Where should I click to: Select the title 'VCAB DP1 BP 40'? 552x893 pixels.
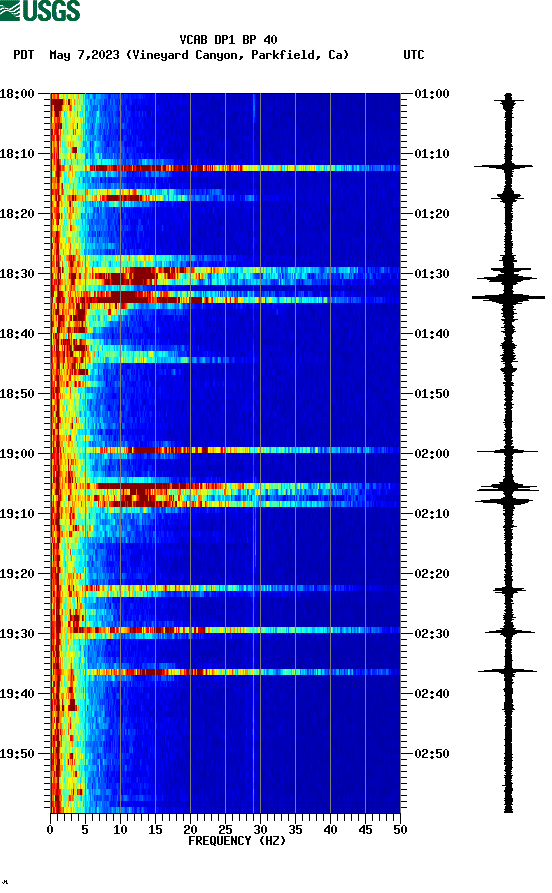(x=228, y=40)
